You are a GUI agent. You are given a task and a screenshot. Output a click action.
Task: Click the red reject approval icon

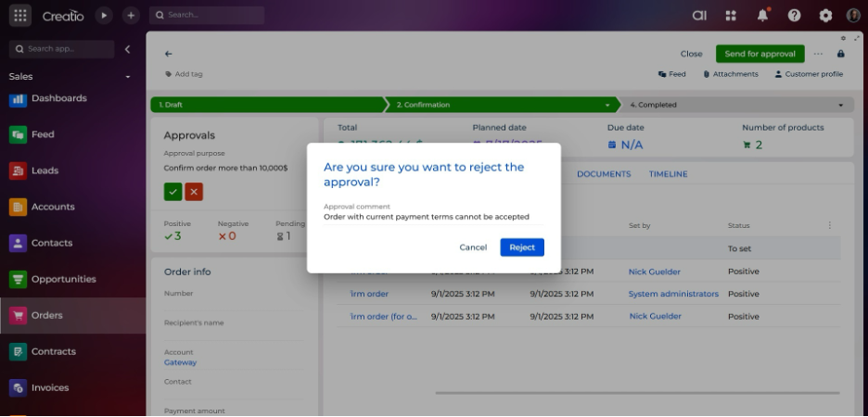193,192
